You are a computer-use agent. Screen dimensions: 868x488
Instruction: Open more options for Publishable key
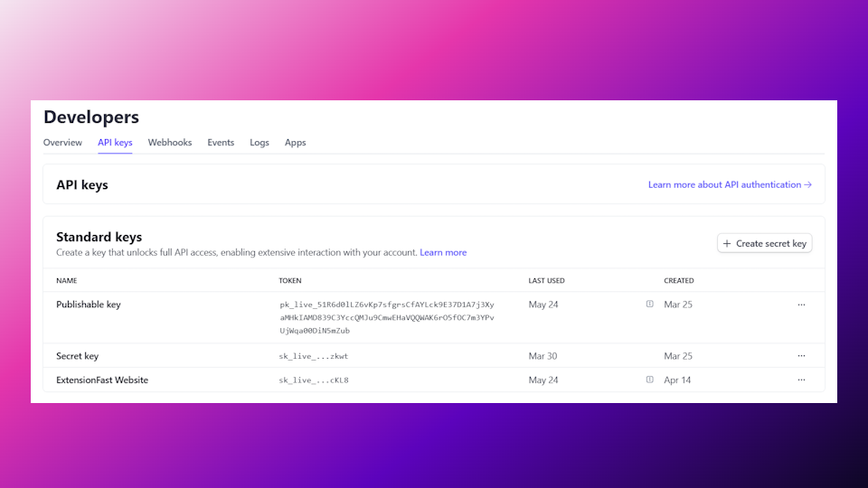tap(801, 305)
